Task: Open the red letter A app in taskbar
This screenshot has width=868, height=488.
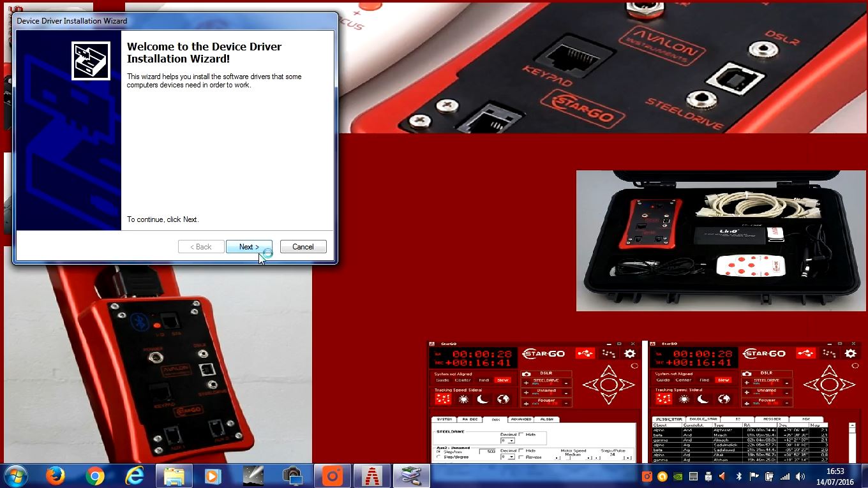Action: (x=372, y=476)
